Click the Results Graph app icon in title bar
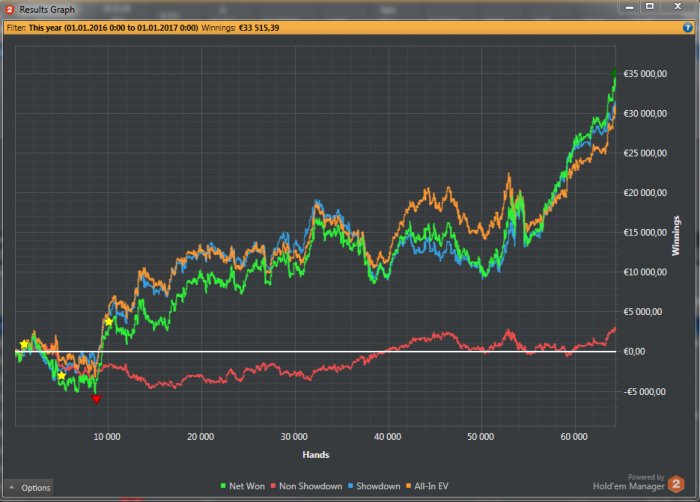The image size is (700, 502). pos(9,9)
